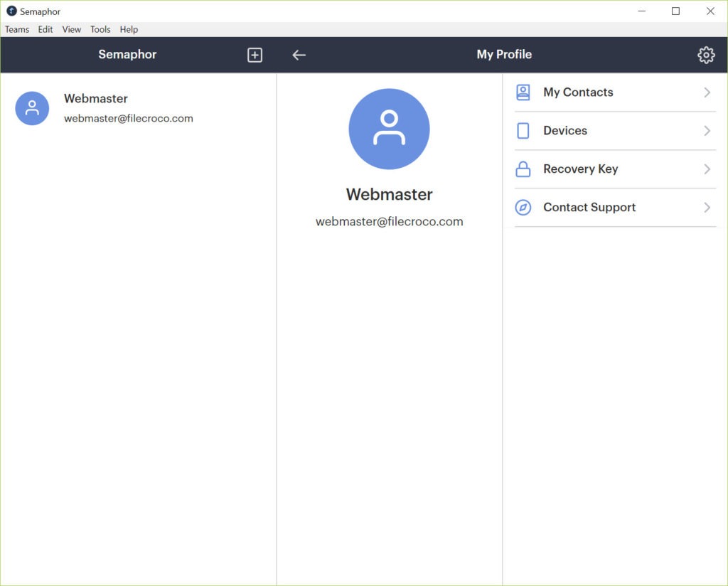Expand Recovery Key using its chevron
This screenshot has height=586, width=728.
[707, 169]
